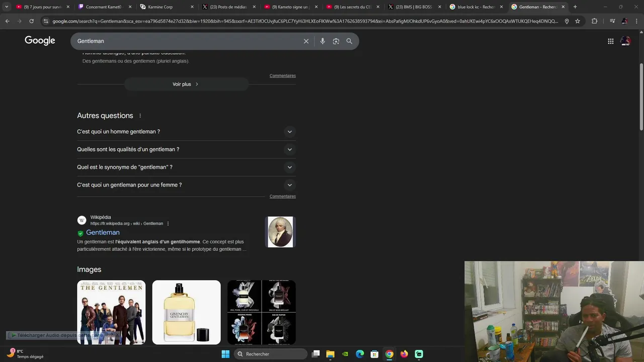Click inside the Google search field
This screenshot has height=362, width=644.
click(186, 41)
